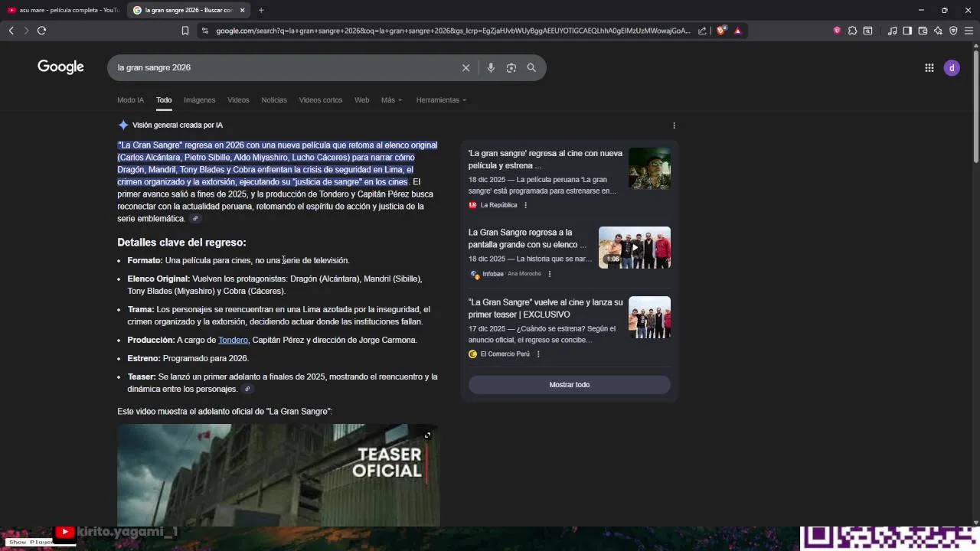This screenshot has height=551, width=980.
Task: Open Google apps grid
Action: 929,67
